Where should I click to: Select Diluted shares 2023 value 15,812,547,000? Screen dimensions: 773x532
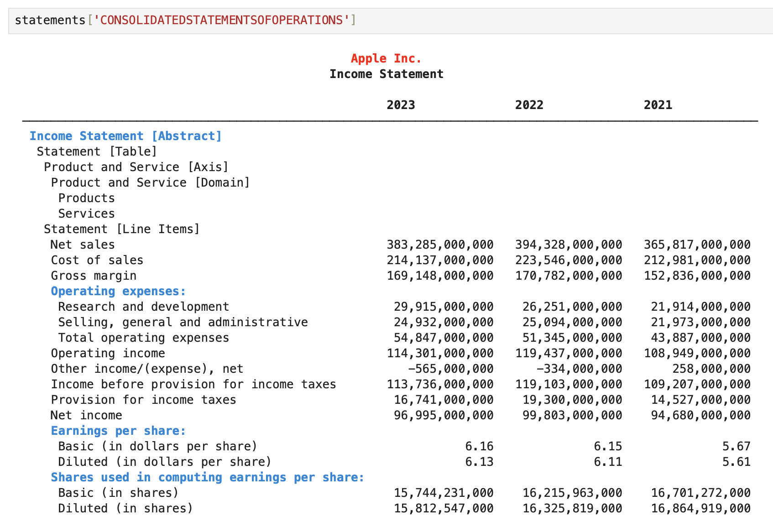coord(444,508)
